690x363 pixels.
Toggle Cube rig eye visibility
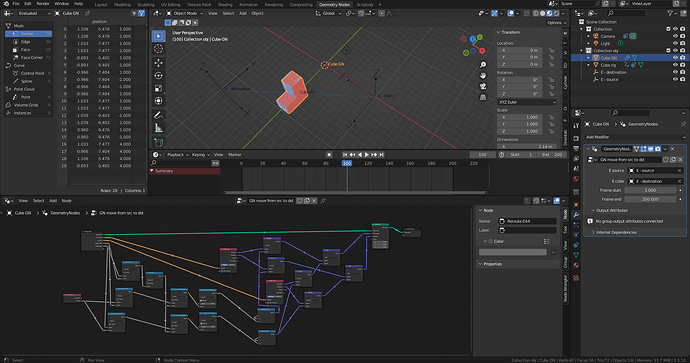675,65
